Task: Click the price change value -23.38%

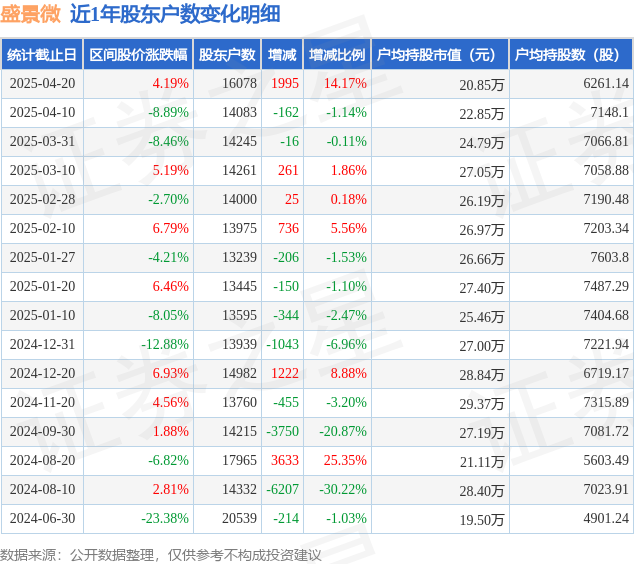Action: click(165, 518)
